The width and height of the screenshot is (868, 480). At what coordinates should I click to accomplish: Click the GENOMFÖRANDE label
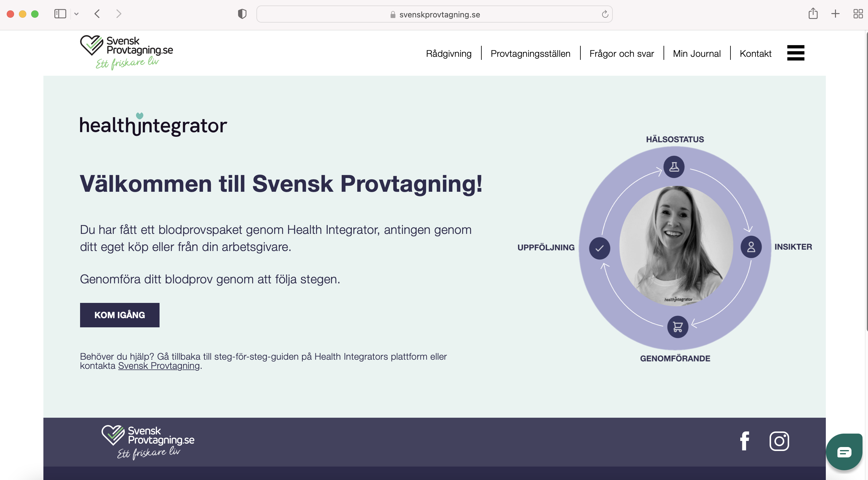click(675, 358)
